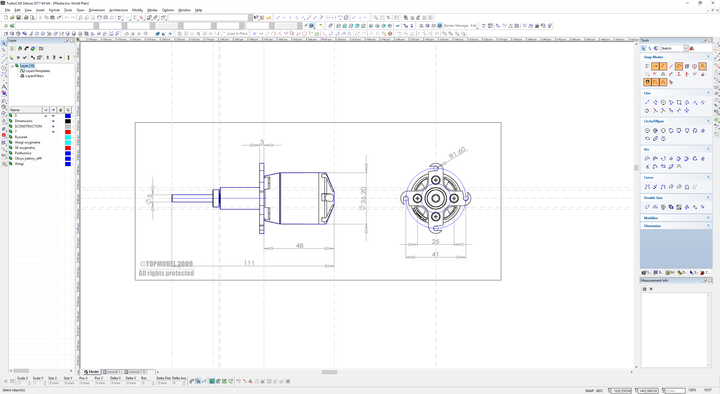Choose the first Arc tool icon

tap(647, 158)
